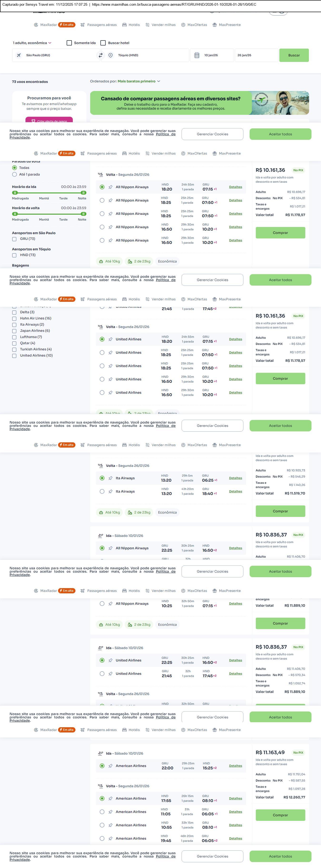321x868 pixels.
Task: Go to the Vender milhas menu item at top
Action: pyautogui.click(x=163, y=25)
